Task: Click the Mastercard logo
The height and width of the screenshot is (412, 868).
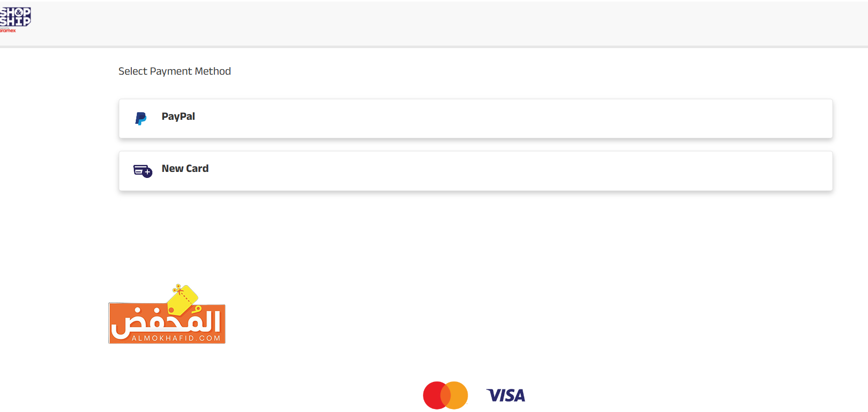Action: point(445,395)
